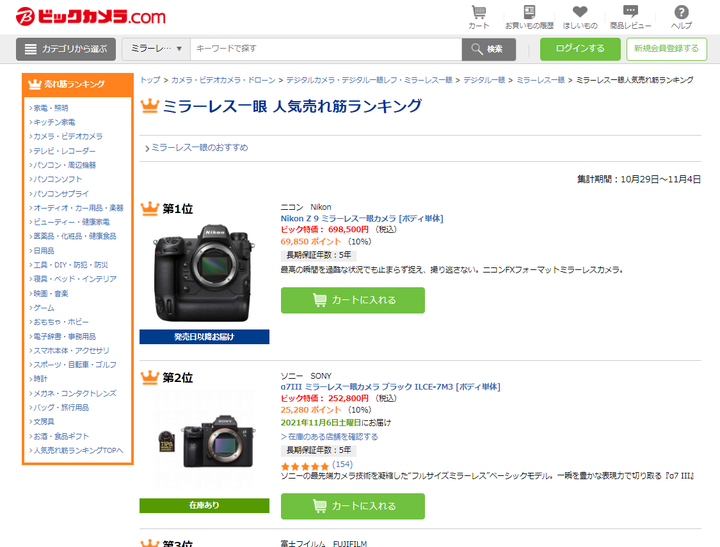Open purchase history icon お買いもの履歴
Viewport: 720px width, 547px height.
[529, 17]
